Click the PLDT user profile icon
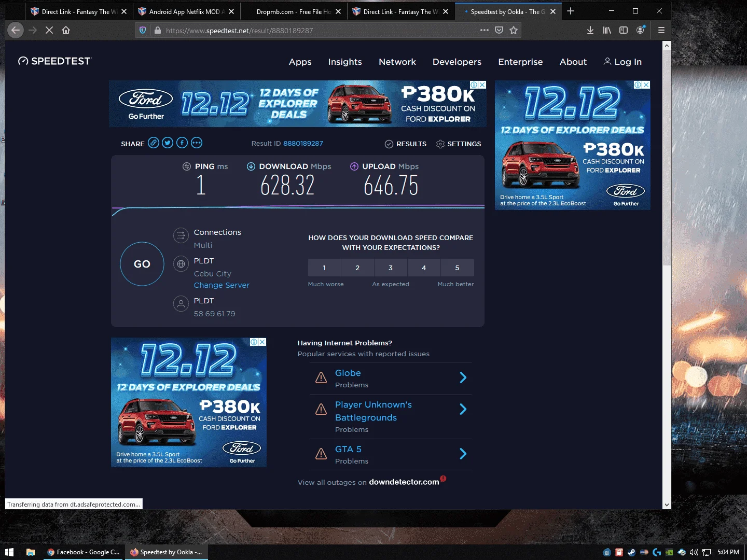The height and width of the screenshot is (560, 747). pyautogui.click(x=181, y=304)
